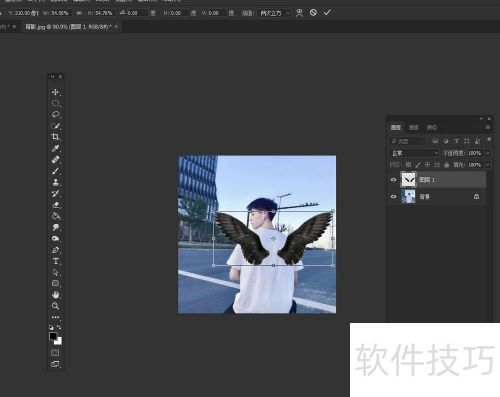Select the Crop tool
Screen dimensions: 500x397
pos(55,137)
